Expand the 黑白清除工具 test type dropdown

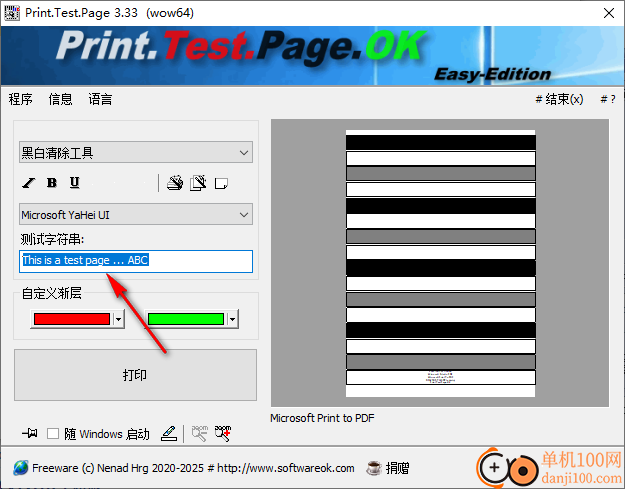coord(136,152)
